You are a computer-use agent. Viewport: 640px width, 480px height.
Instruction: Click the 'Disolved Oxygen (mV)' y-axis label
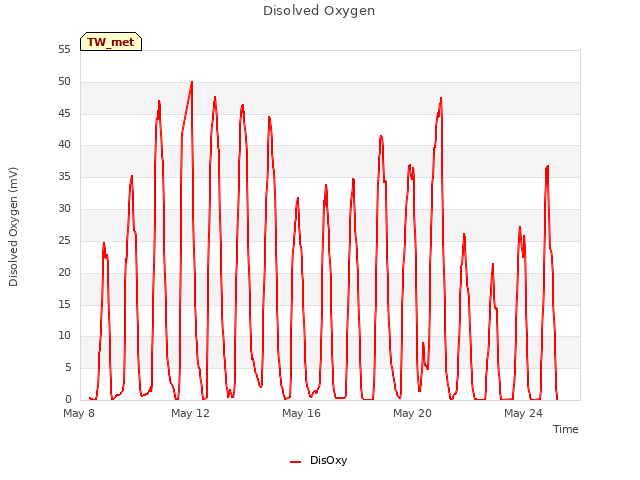coord(13,227)
